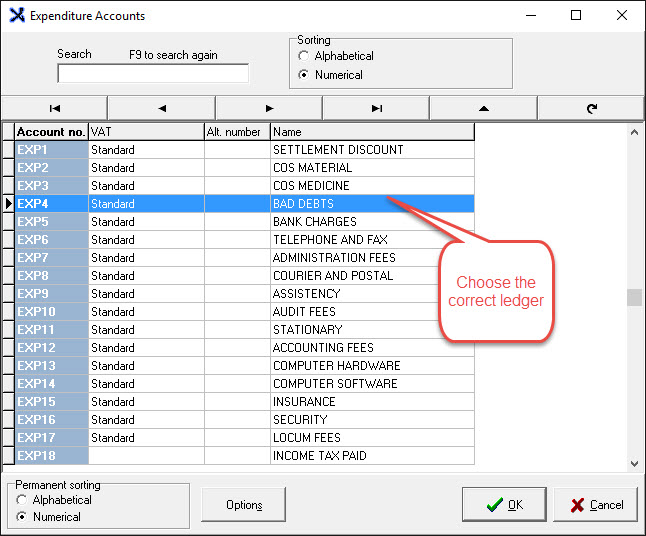Select Numerical in the Sorting group
The width and height of the screenshot is (646, 536).
coord(304,75)
